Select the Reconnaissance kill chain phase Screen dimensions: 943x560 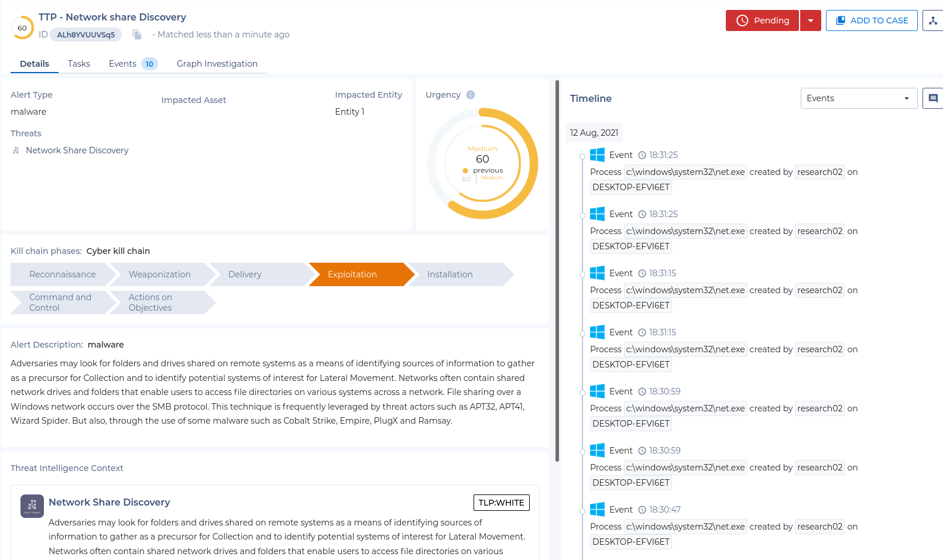62,274
